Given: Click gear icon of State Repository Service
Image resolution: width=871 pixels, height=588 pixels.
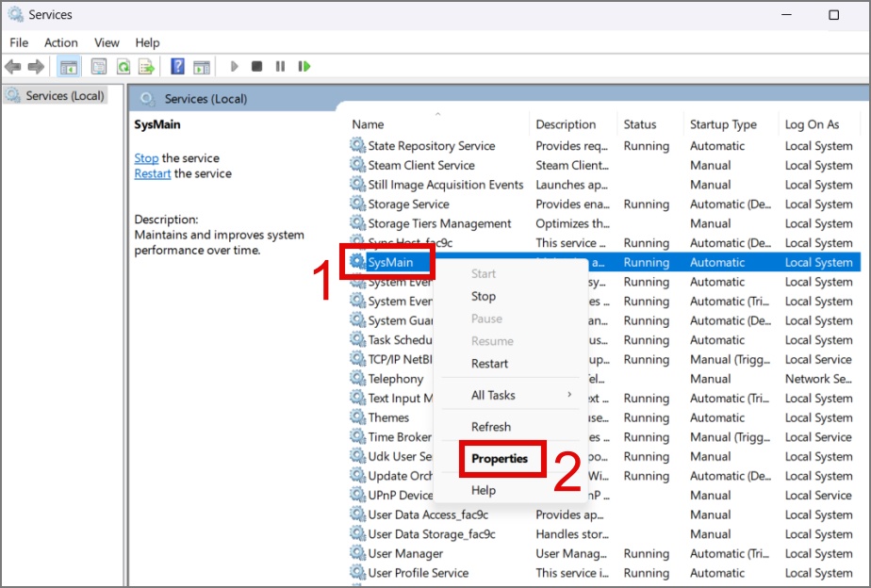Looking at the screenshot, I should coord(357,145).
